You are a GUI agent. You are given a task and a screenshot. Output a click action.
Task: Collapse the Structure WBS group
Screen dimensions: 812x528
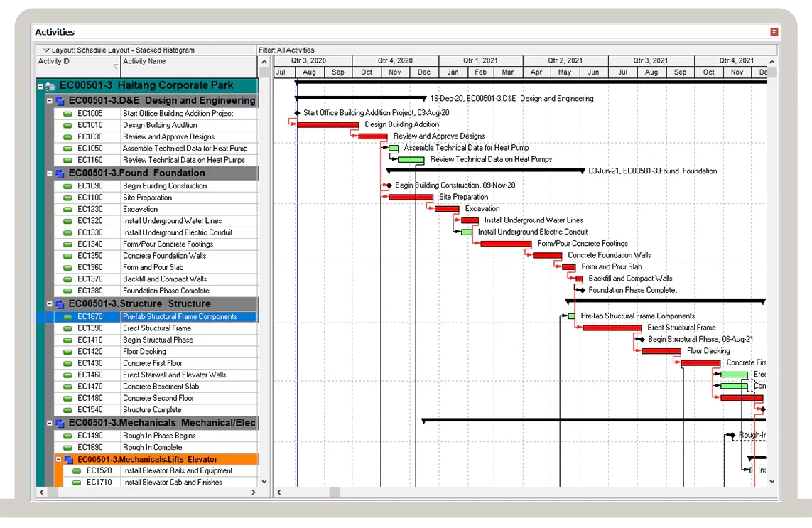coord(50,304)
